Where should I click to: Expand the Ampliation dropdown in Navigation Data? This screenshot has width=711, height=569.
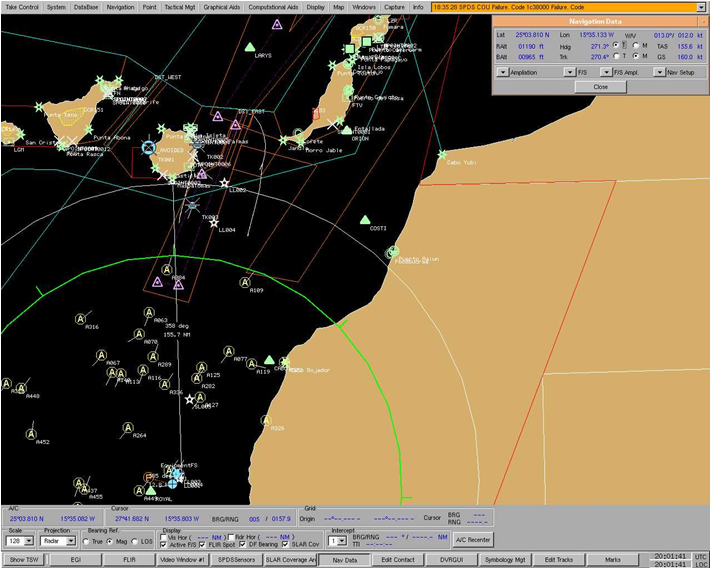tap(503, 73)
